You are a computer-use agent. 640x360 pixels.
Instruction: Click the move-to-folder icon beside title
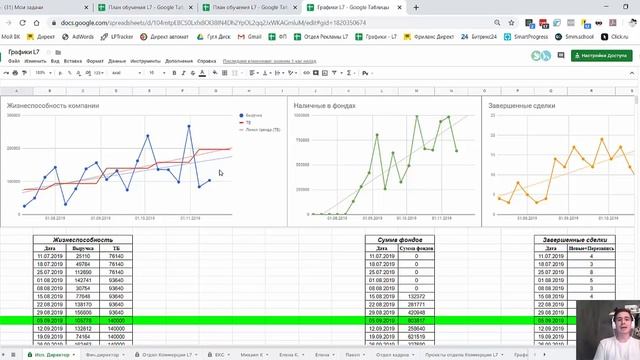point(58,52)
